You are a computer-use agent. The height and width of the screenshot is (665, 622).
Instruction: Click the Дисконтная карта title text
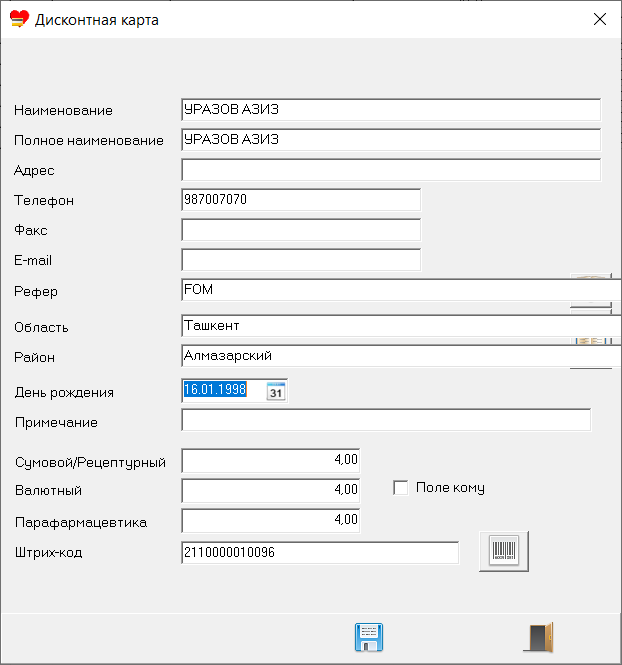pos(97,20)
